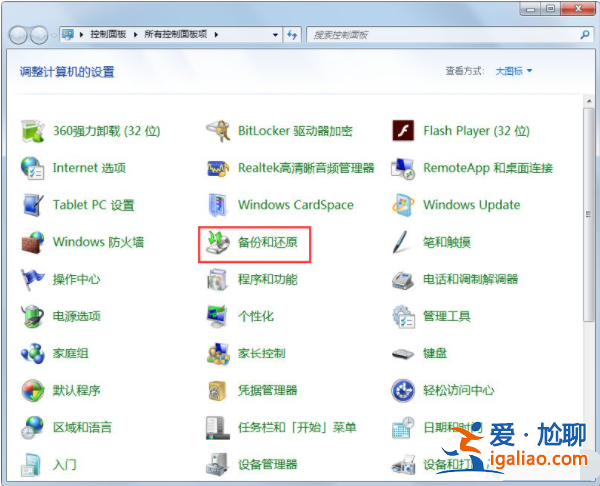Image resolution: width=600 pixels, height=486 pixels.
Task: Open the 任务栏和「开始」菜单 icon
Action: pos(218,427)
